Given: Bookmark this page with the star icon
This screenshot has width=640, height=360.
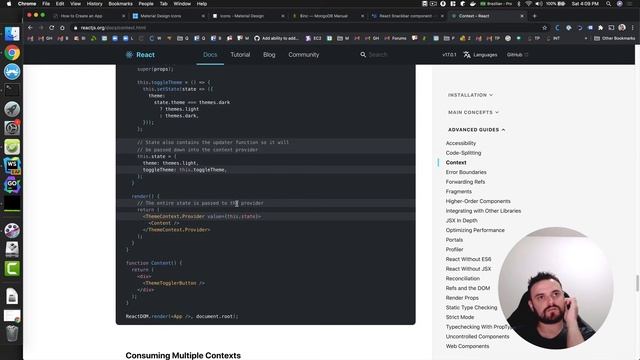Looking at the screenshot, I should pyautogui.click(x=544, y=28).
